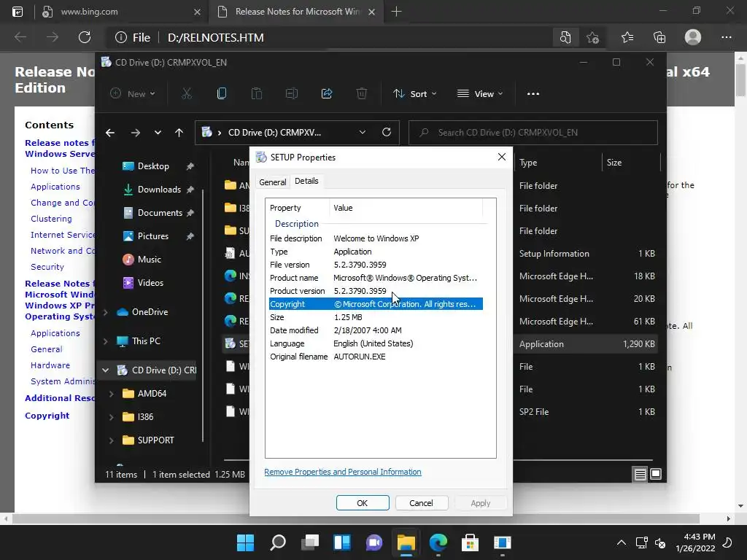Screen dimensions: 747x560
Task: Click Cancel in SETUP Properties dialog
Action: [x=421, y=503]
